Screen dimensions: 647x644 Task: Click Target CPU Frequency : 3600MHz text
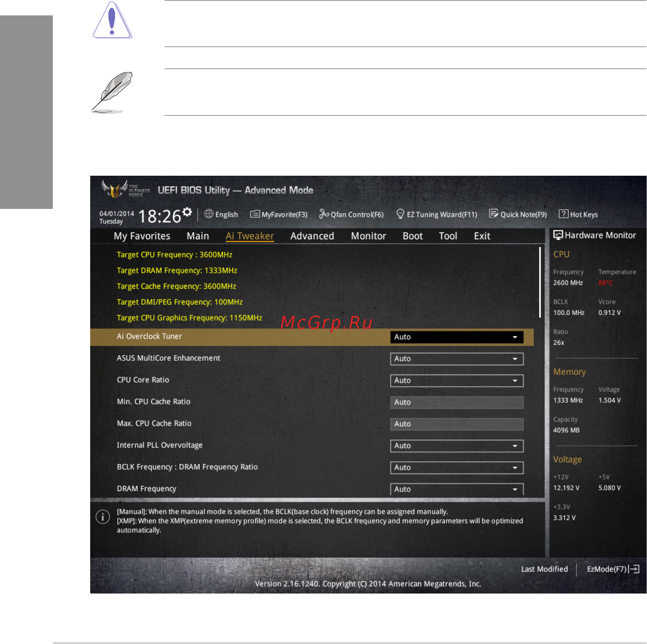click(174, 255)
